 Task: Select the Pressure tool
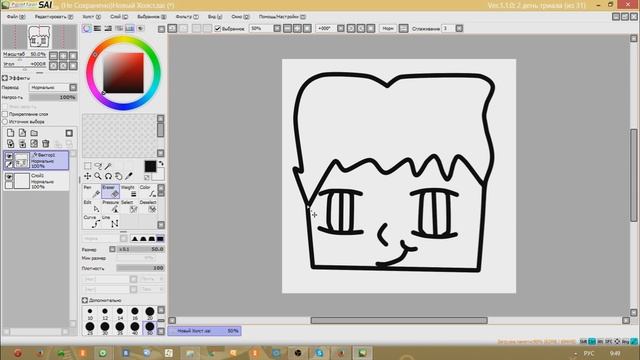110,207
